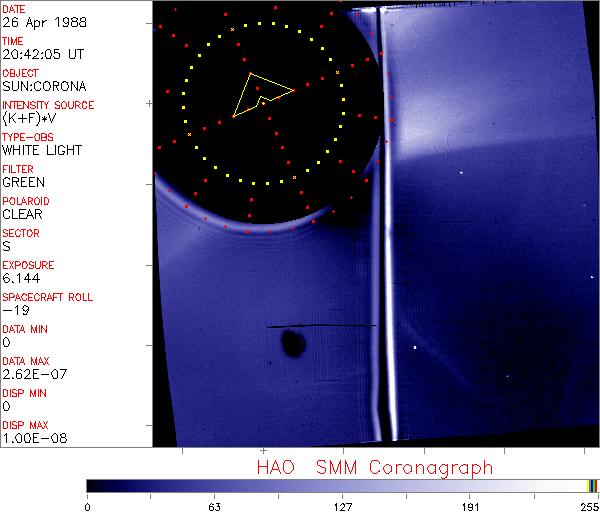Click the HAO SMM Coronagraph title
This screenshot has height=512, width=600.
374,467
